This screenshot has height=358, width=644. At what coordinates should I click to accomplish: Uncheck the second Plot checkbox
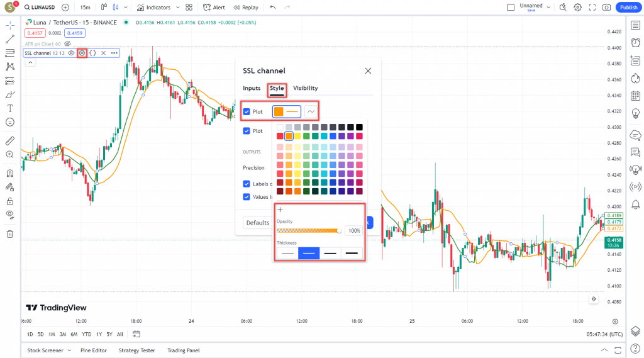(247, 131)
